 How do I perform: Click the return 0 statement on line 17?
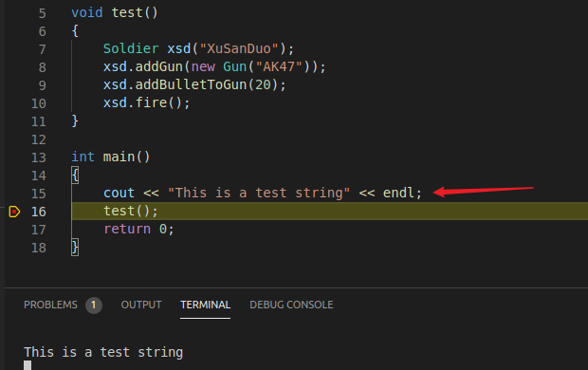click(x=138, y=229)
